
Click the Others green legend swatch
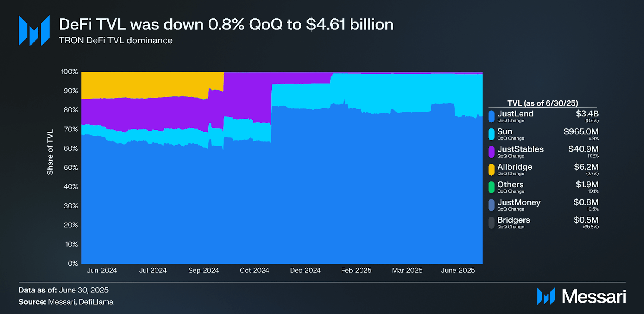(x=491, y=187)
